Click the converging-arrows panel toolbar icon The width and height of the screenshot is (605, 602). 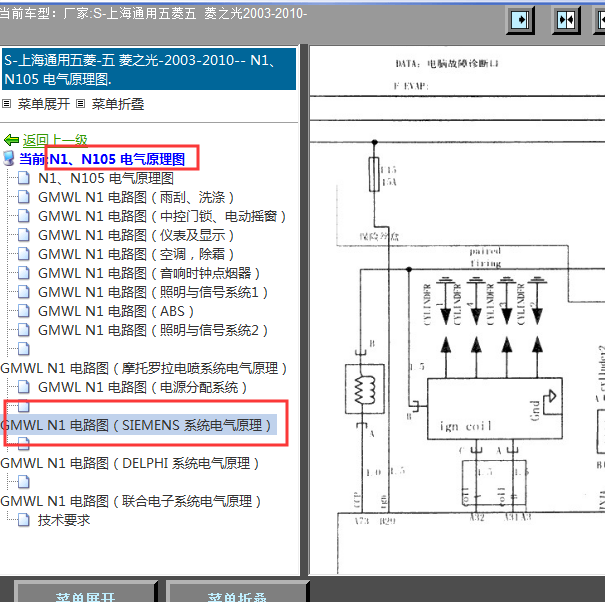point(566,20)
